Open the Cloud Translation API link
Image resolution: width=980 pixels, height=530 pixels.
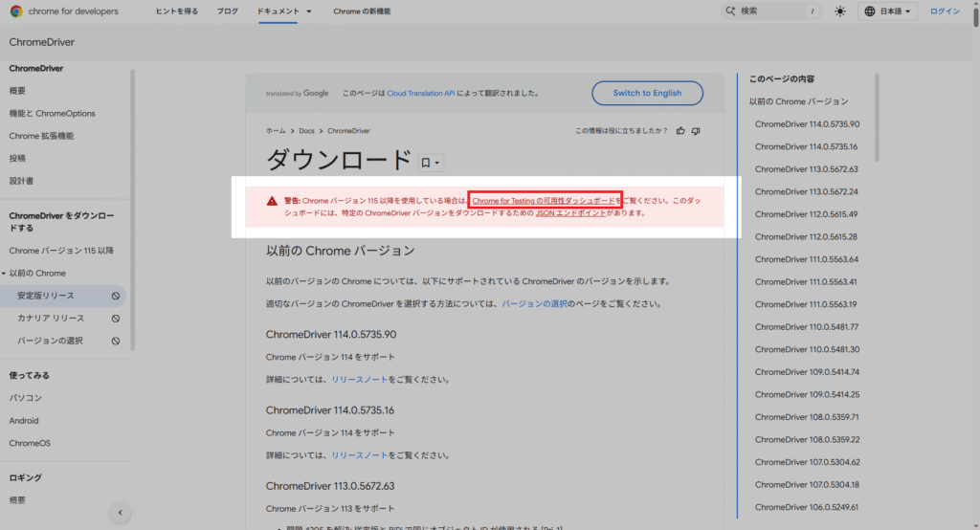421,93
